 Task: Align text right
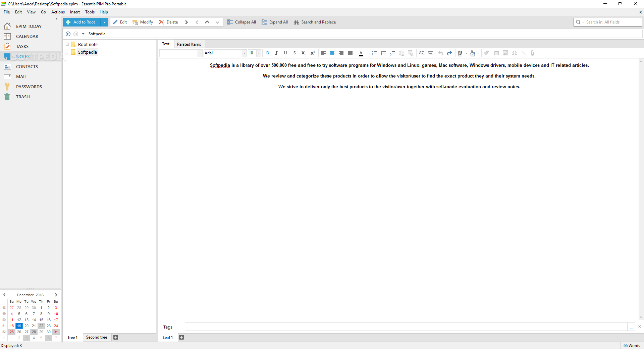[x=341, y=53]
